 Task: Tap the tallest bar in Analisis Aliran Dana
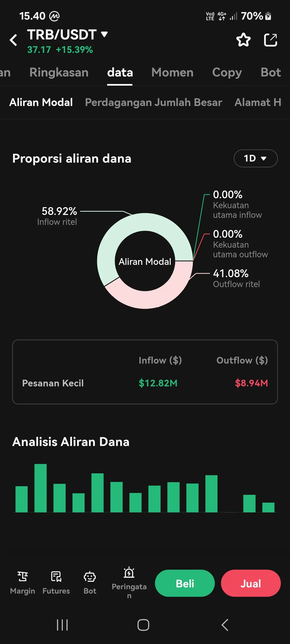[x=41, y=488]
